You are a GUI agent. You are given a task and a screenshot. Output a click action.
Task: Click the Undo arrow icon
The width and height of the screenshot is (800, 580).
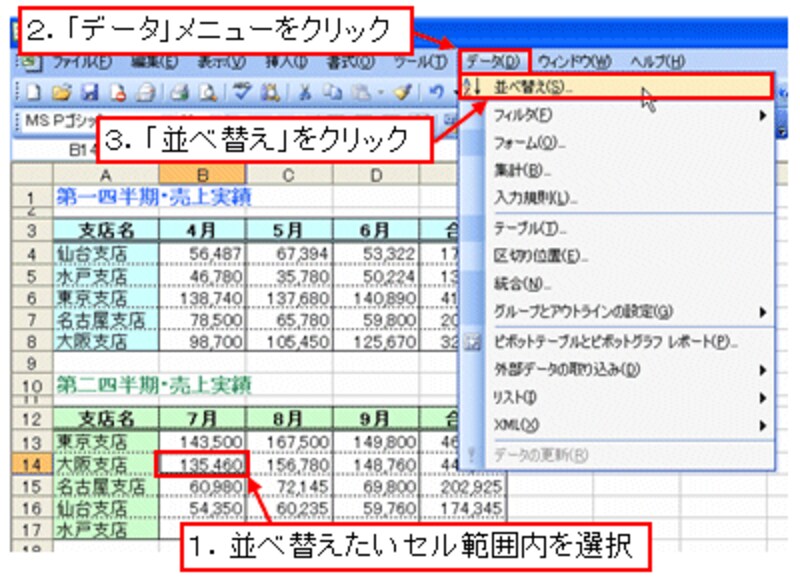[436, 92]
